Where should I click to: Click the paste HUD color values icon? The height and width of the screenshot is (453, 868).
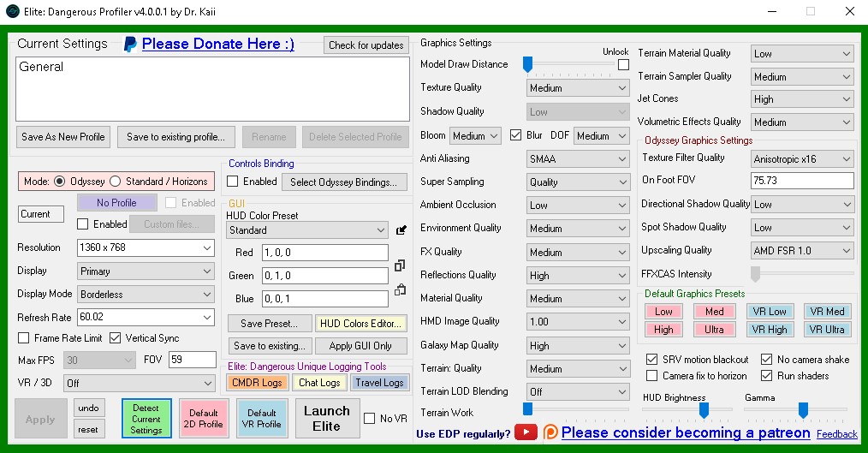tap(400, 289)
